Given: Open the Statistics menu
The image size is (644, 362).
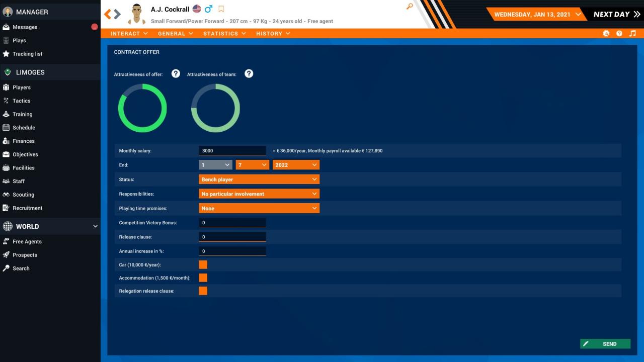Looking at the screenshot, I should [224, 34].
